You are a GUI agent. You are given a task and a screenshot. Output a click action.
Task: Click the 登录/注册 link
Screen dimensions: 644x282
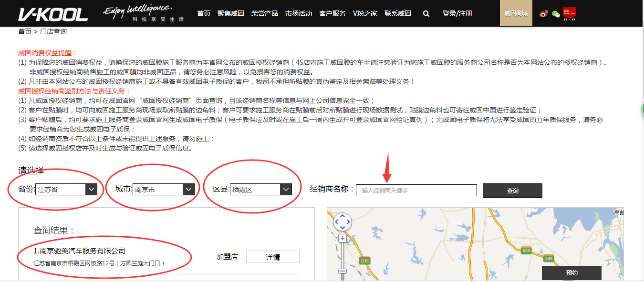click(x=457, y=13)
